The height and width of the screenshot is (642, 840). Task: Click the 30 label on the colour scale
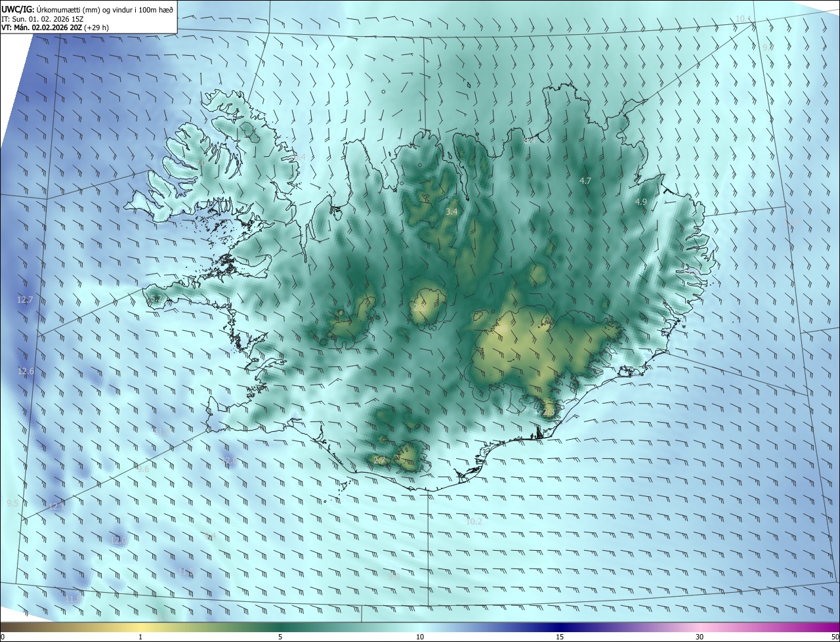coord(700,637)
